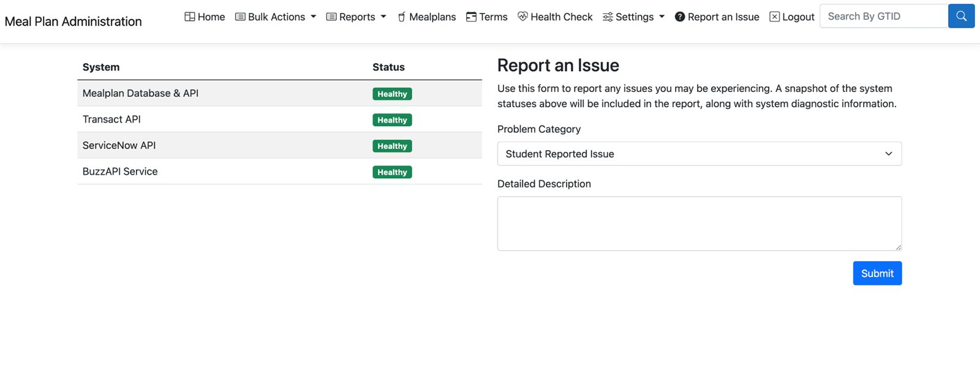The height and width of the screenshot is (386, 980).
Task: Open the Terms page
Action: pyautogui.click(x=493, y=17)
